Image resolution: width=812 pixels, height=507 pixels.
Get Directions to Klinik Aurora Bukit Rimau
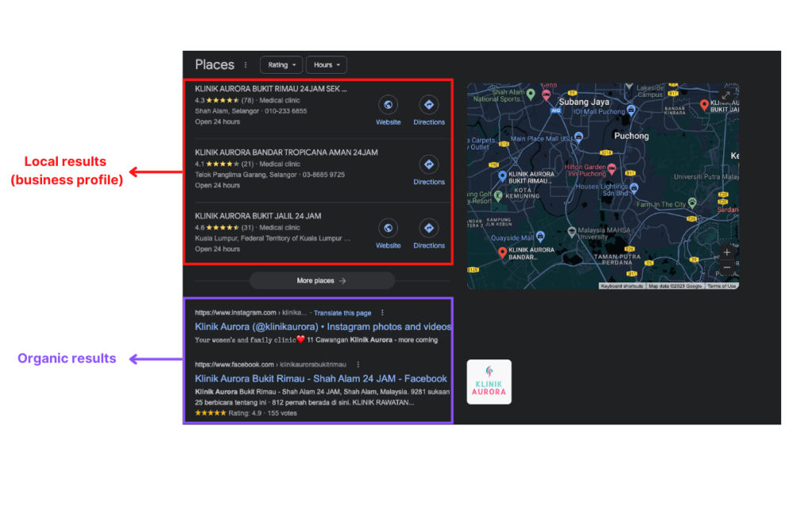click(x=429, y=111)
